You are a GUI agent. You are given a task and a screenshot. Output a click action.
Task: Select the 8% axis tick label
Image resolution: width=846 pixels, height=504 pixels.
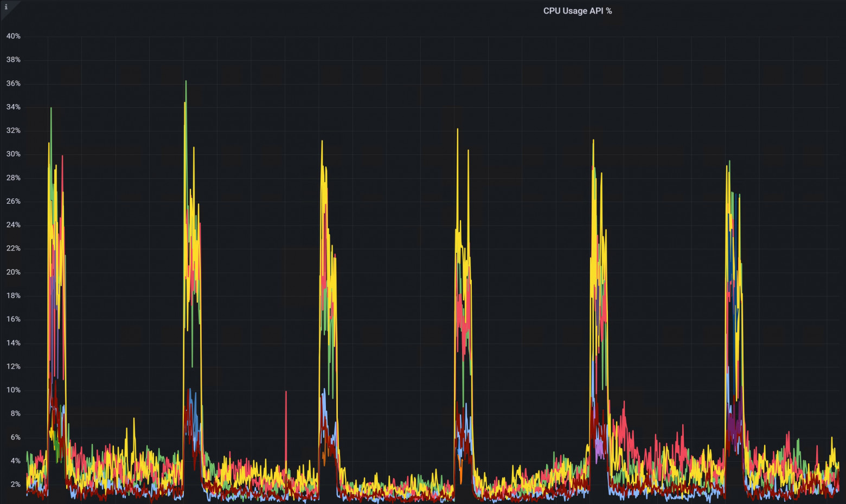point(15,413)
